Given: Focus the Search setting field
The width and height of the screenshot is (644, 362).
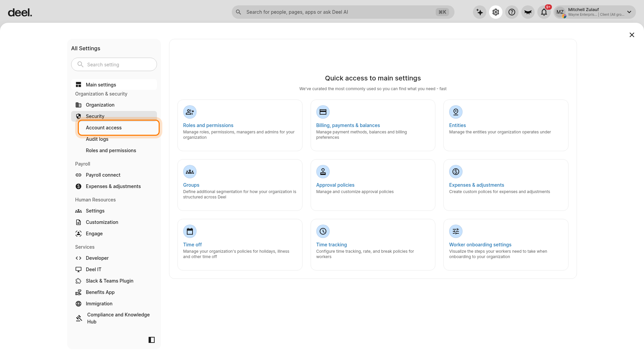Looking at the screenshot, I should (x=114, y=64).
